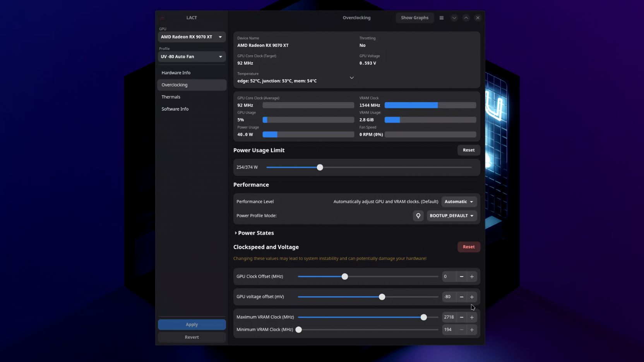Minimize the LACT window

coord(454,18)
